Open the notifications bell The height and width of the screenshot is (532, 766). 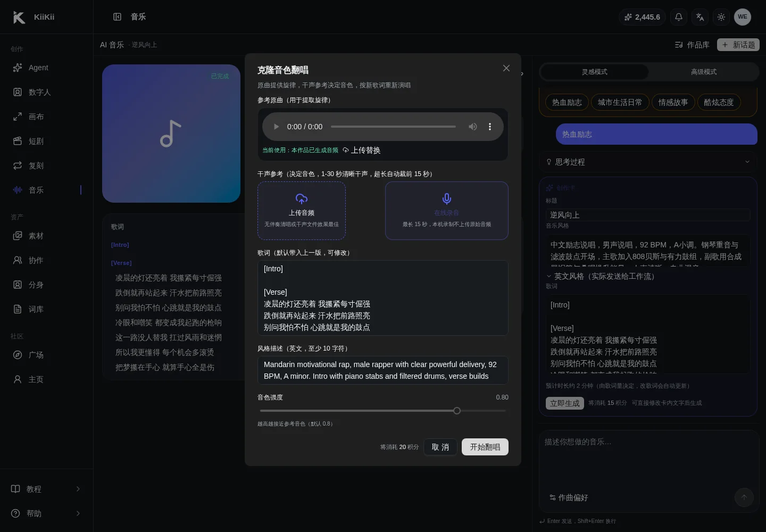coord(679,17)
